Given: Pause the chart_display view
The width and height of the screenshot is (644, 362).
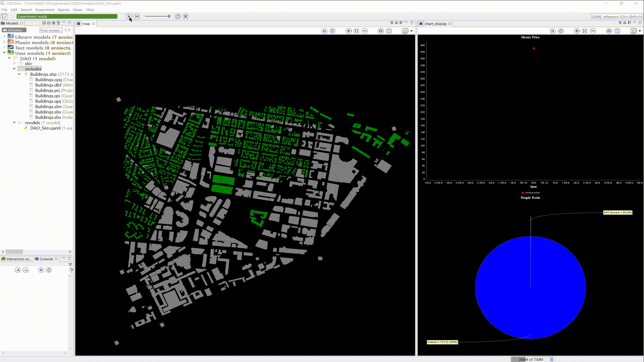Looking at the screenshot, I should point(552,31).
